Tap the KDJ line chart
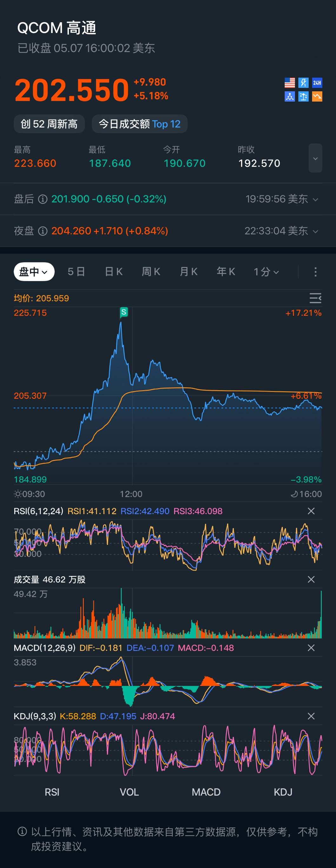Viewport: 336px width, 868px height. (168, 750)
